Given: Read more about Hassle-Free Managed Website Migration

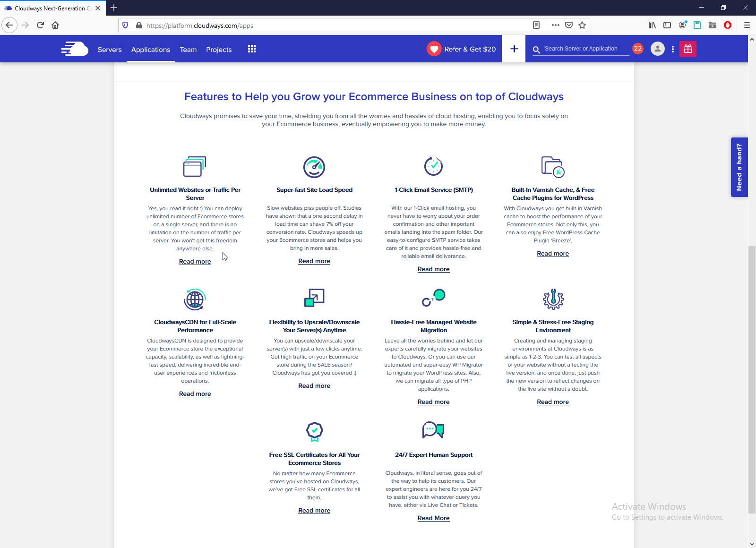Looking at the screenshot, I should [434, 402].
